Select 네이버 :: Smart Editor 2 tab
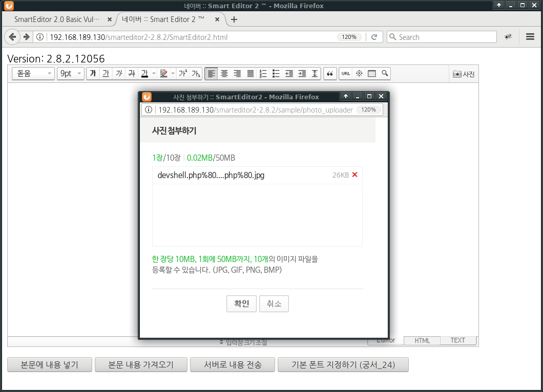The width and height of the screenshot is (543, 392). pyautogui.click(x=163, y=19)
